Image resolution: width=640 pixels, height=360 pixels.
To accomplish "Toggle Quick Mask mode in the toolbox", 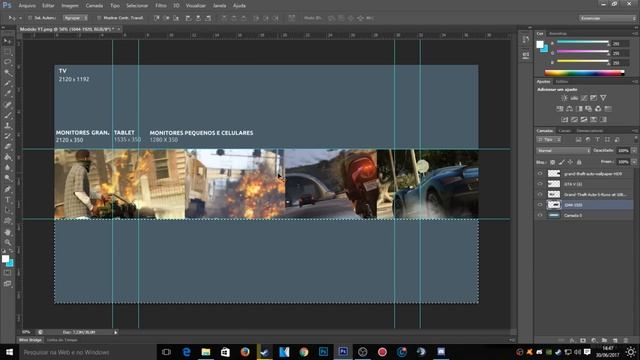I will pos(7,273).
